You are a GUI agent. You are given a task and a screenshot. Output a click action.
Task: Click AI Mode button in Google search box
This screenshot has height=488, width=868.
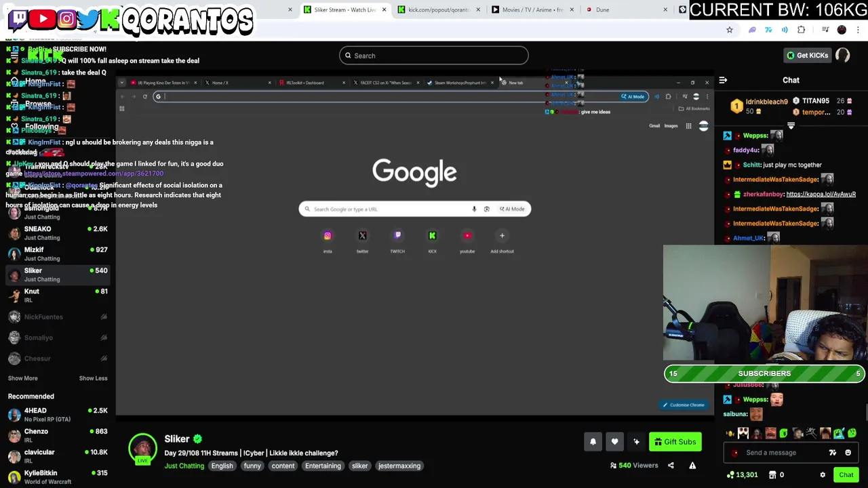coord(513,209)
